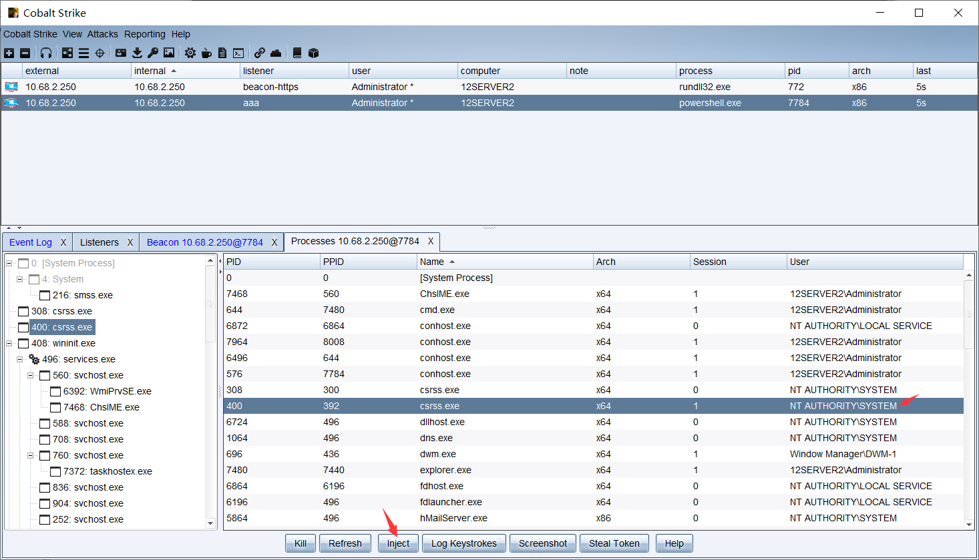Screen dimensions: 979x560
Task: Open the Cobalt Strike menu
Action: click(x=30, y=34)
